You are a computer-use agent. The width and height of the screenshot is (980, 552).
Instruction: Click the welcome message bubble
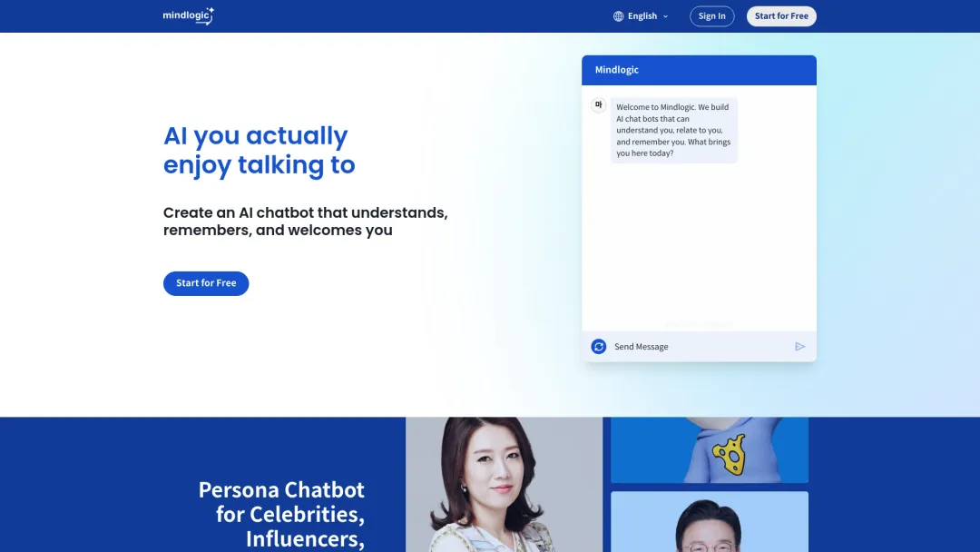[x=673, y=130]
